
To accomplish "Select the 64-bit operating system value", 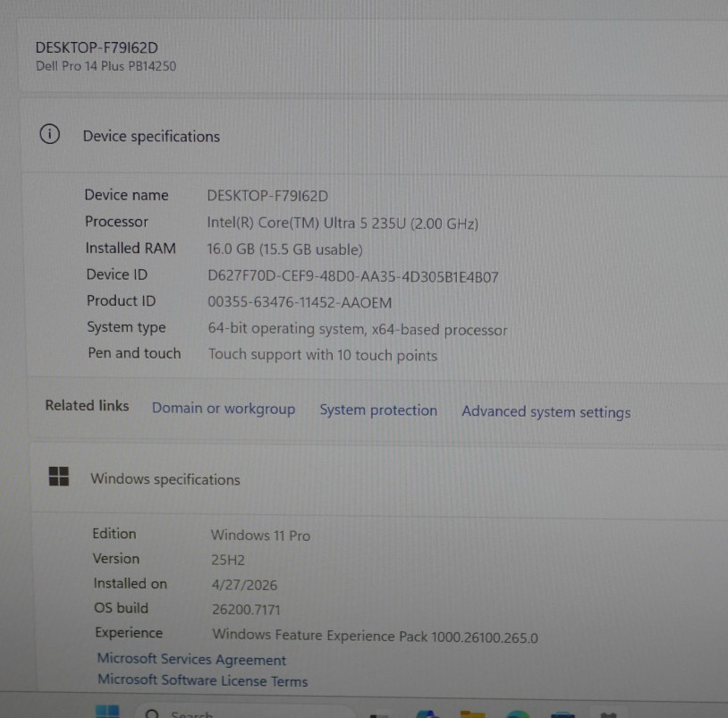I will coord(358,329).
